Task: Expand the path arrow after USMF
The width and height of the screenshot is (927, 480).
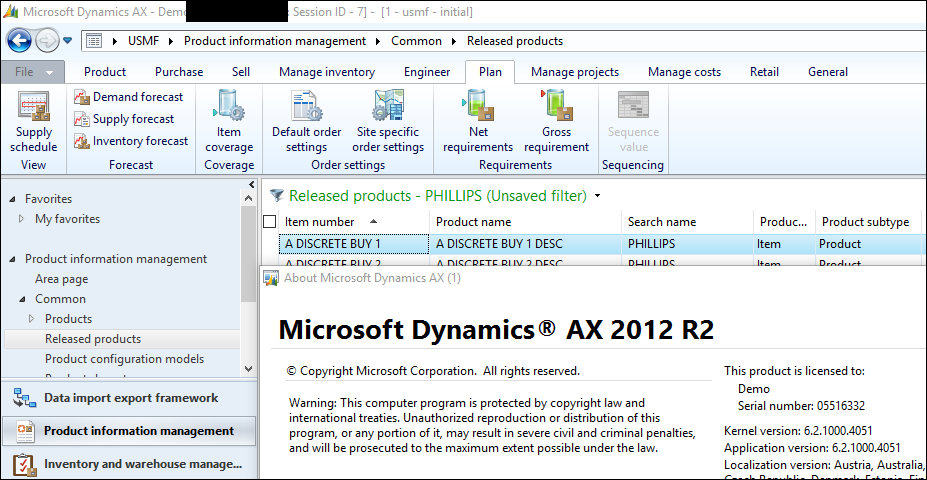Action: 171,41
